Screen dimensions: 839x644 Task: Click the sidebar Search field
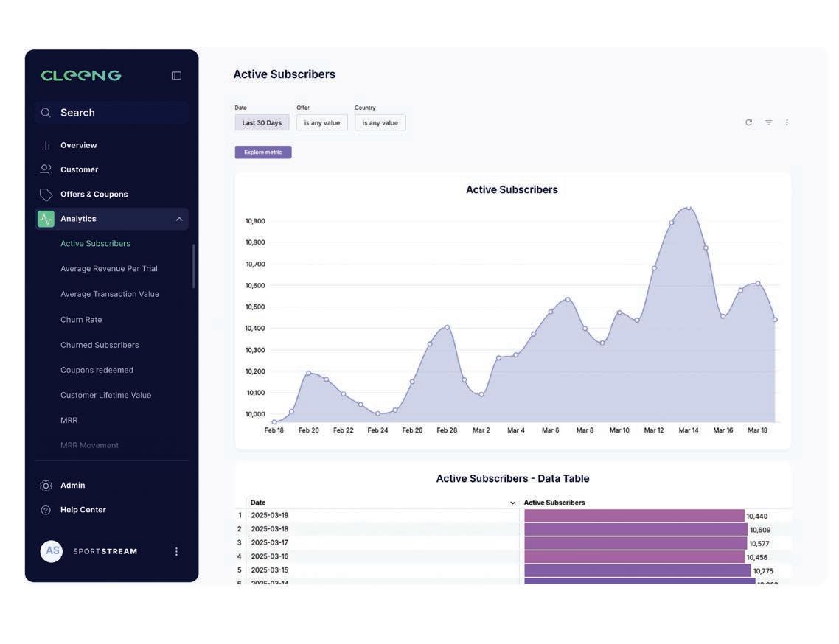[x=112, y=113]
